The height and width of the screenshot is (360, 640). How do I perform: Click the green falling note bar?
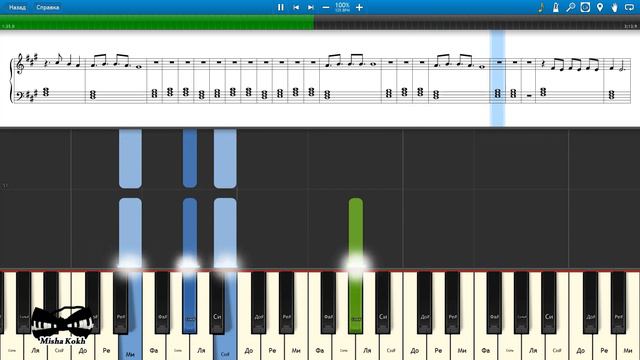(x=356, y=232)
